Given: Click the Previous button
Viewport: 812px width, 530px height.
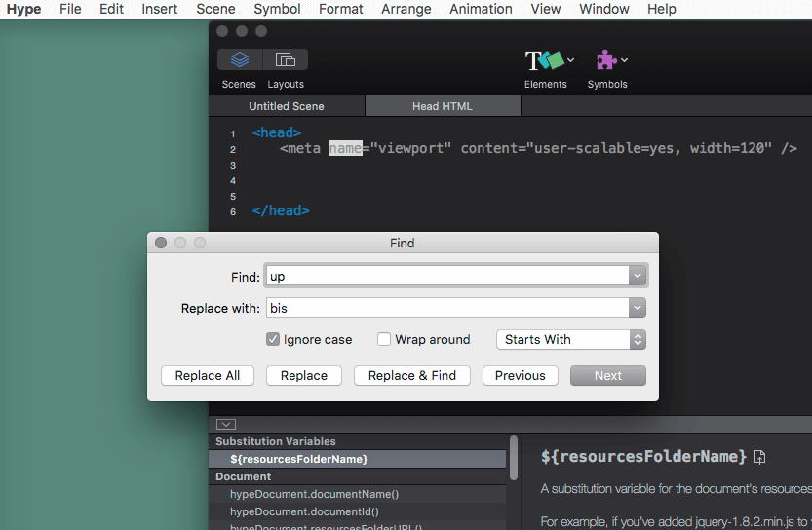Looking at the screenshot, I should tap(520, 376).
